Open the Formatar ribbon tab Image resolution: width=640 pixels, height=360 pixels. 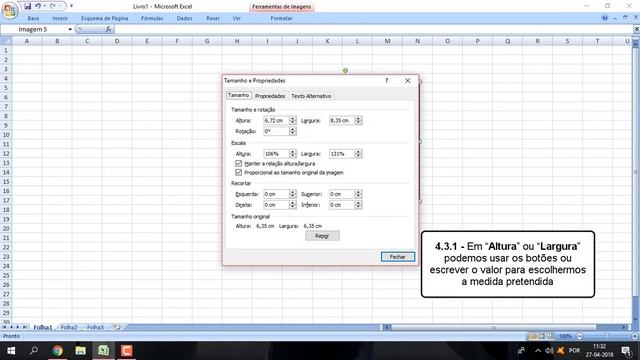click(x=281, y=18)
